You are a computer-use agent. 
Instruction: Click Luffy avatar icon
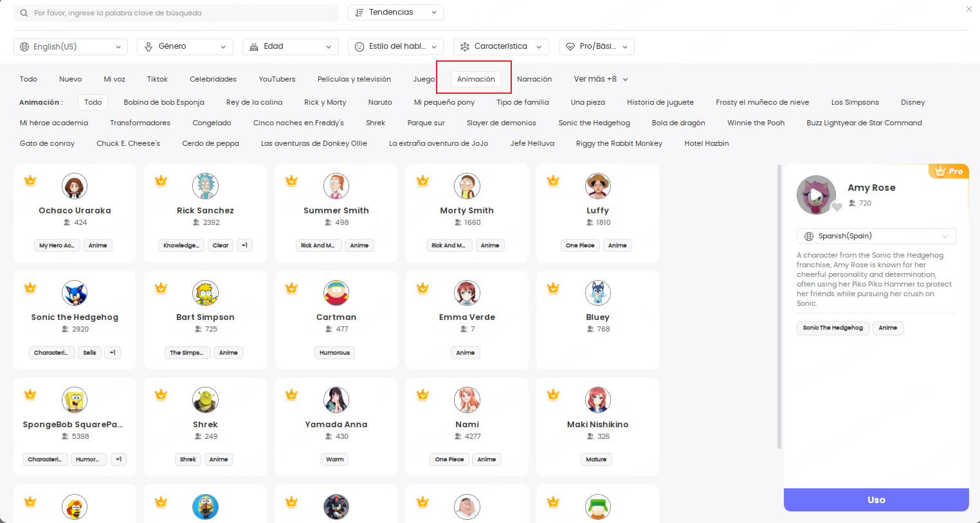[x=597, y=186]
